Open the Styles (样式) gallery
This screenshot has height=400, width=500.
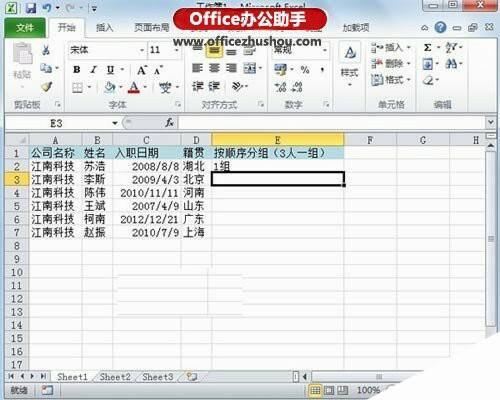point(349,63)
